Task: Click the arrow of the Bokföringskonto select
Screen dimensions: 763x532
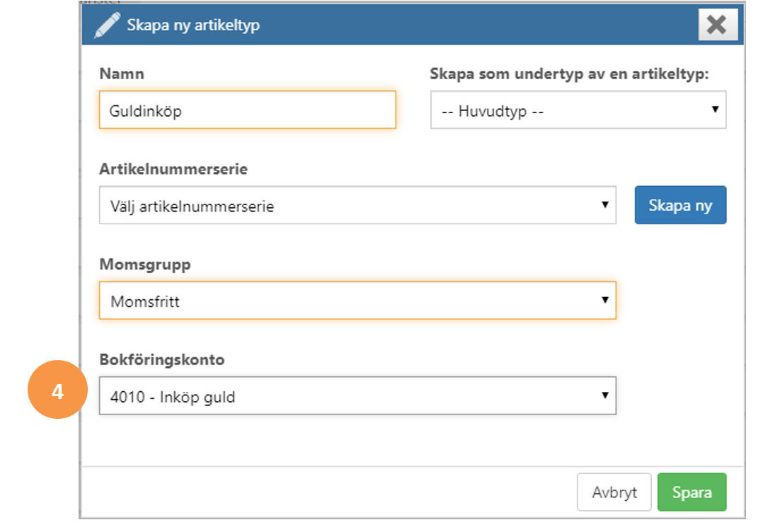Action: point(605,395)
